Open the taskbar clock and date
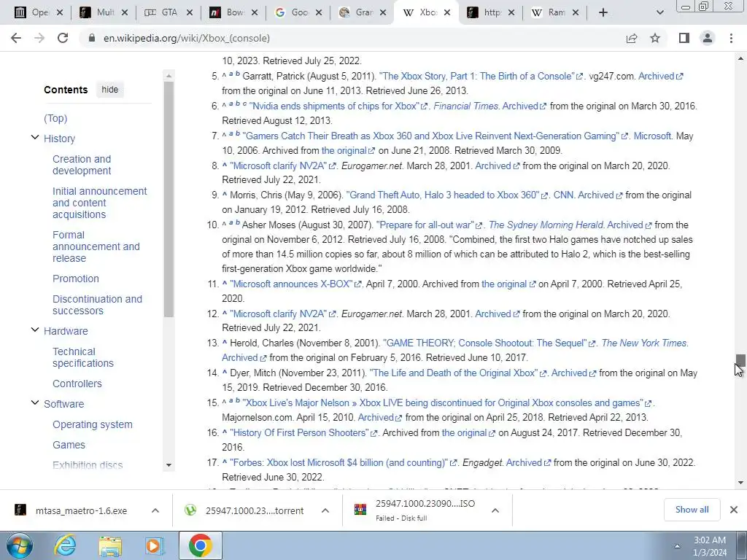Screen dimensions: 747x560 (x=710, y=546)
